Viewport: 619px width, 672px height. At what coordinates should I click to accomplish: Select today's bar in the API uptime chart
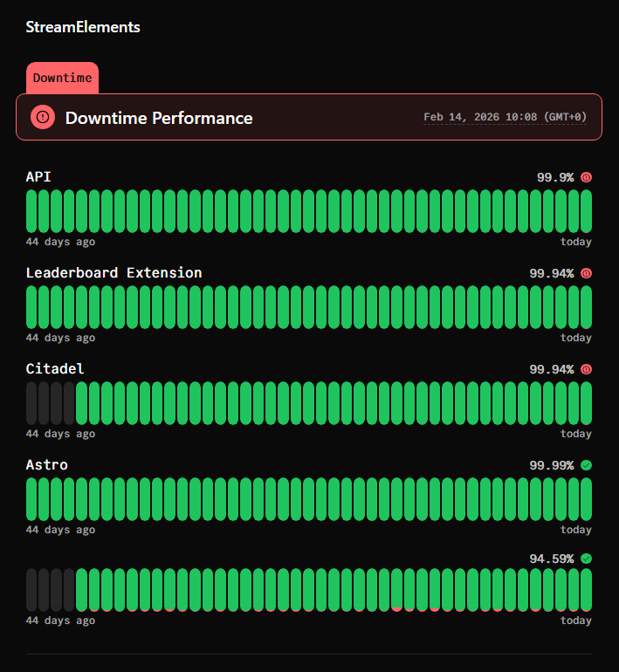(586, 211)
